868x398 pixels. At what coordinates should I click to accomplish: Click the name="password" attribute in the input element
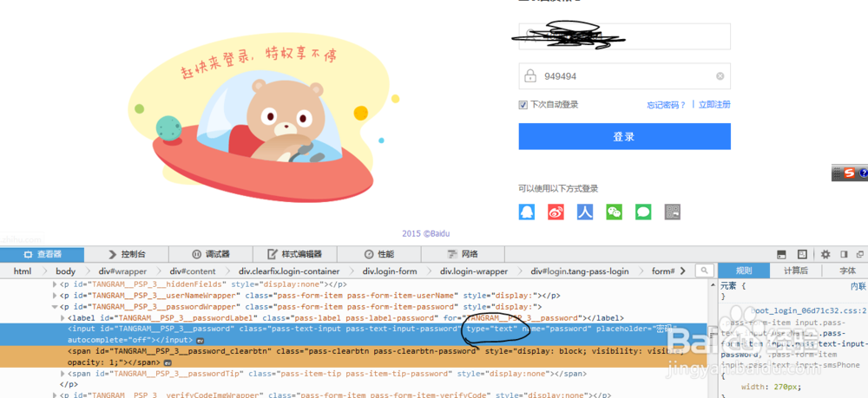pyautogui.click(x=556, y=329)
